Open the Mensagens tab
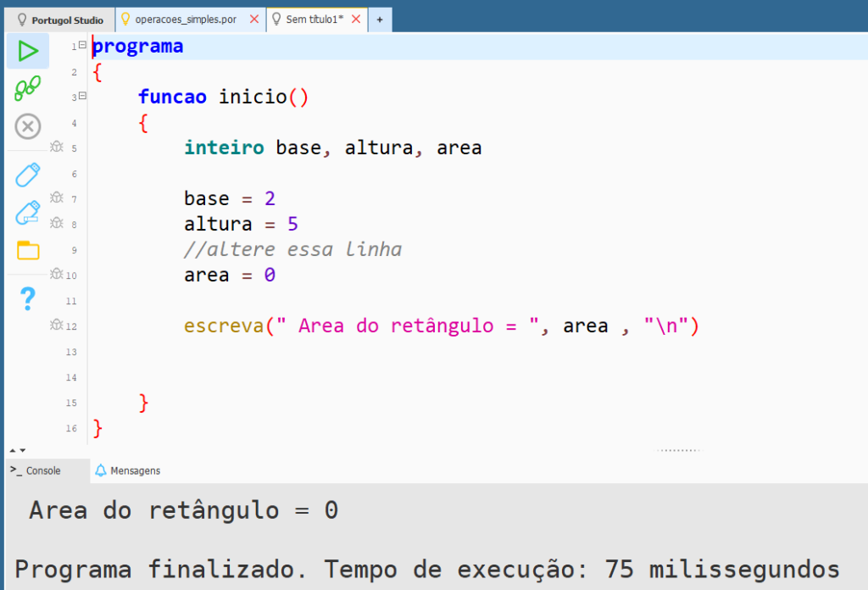Screen dimensions: 868x590 click(127, 470)
